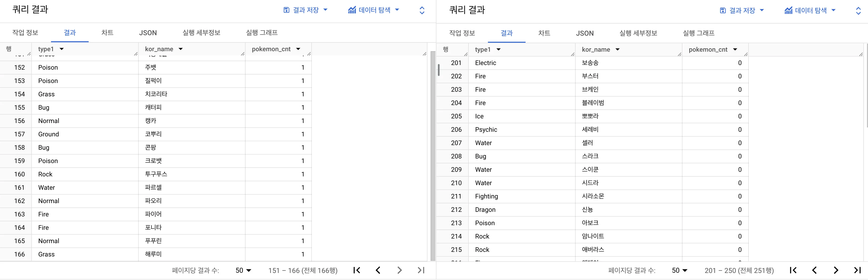Image resolution: width=868 pixels, height=280 pixels.
Task: Click kor_name column resize handle in right table
Action: tap(679, 54)
